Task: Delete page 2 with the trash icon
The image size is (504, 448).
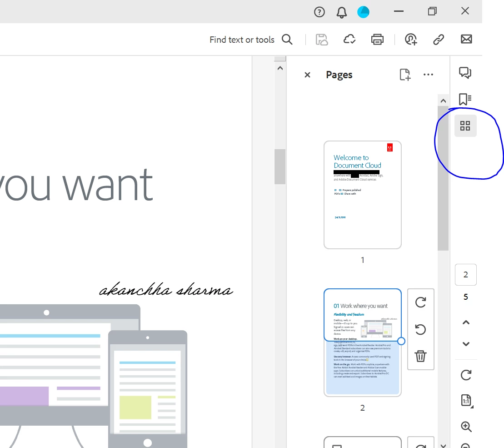Action: click(x=420, y=356)
